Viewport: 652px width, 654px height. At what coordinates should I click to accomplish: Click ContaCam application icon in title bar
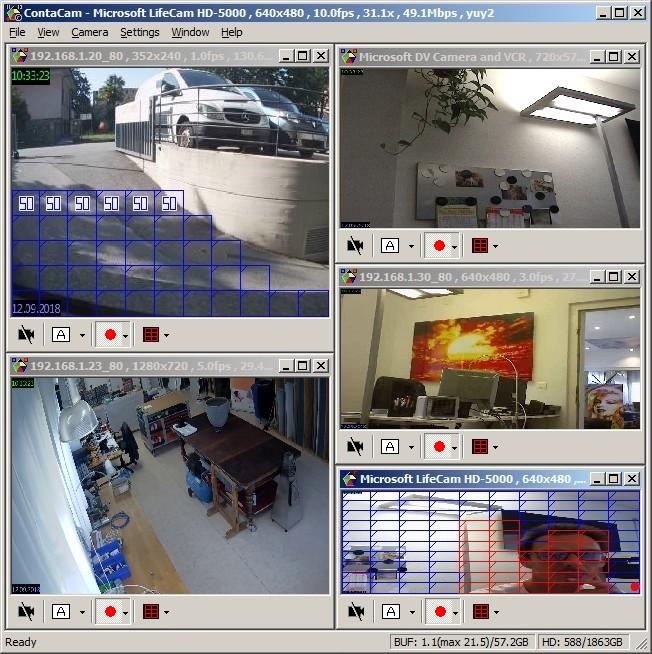pos(14,13)
